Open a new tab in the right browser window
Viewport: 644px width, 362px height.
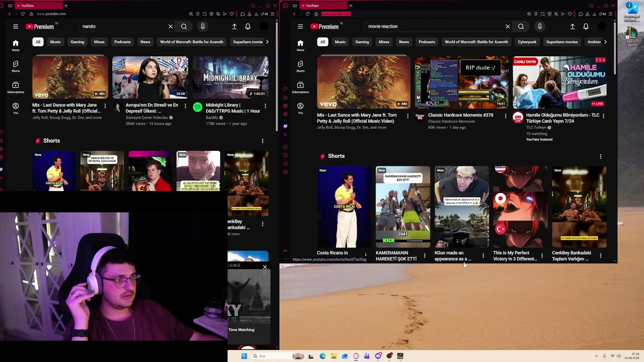351,6
